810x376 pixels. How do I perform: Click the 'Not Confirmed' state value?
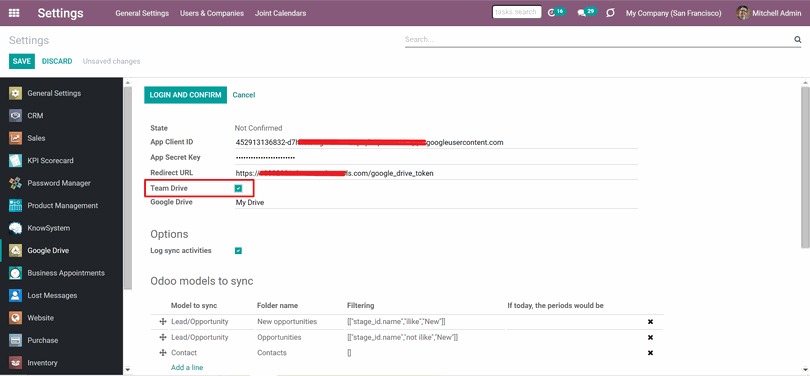point(258,128)
